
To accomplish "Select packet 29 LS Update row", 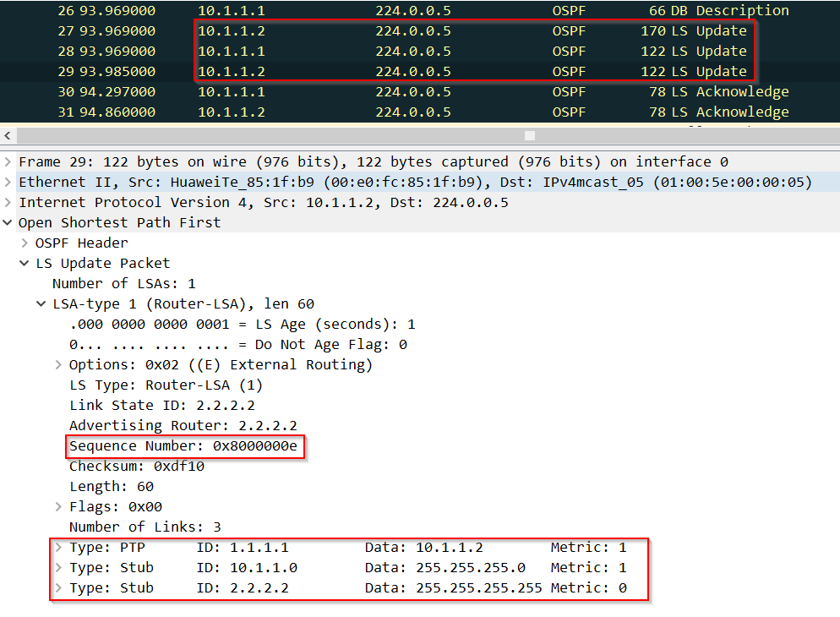I will pyautogui.click(x=420, y=71).
